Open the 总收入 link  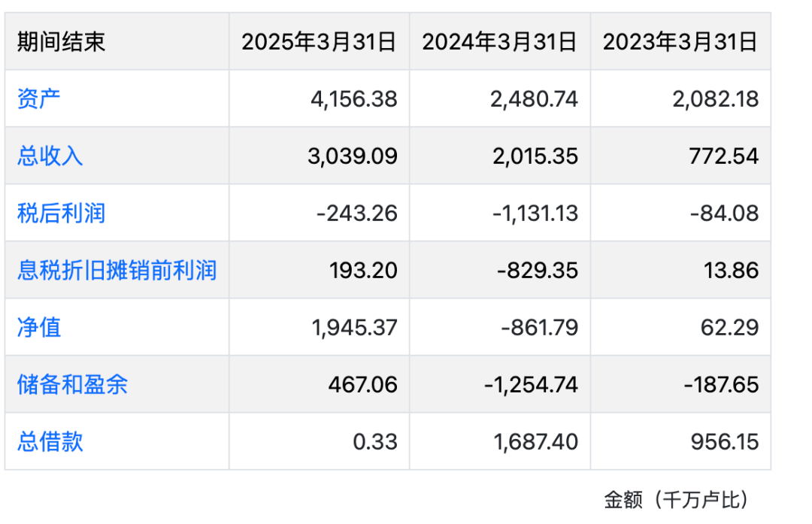[50, 156]
